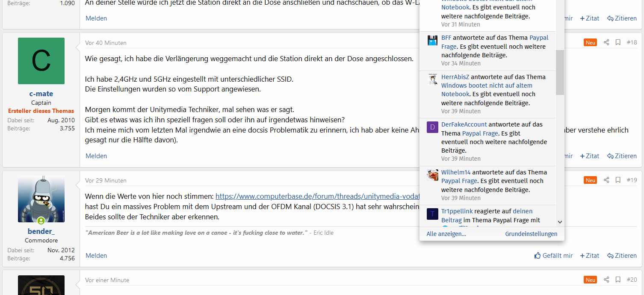Click Eric Idle signature quote
This screenshot has height=295, width=644.
209,233
